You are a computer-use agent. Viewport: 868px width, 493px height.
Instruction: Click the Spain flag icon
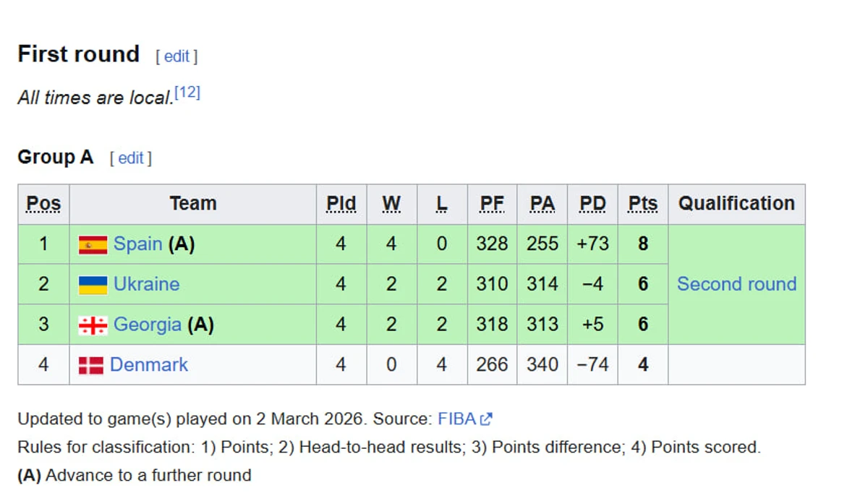[93, 245]
